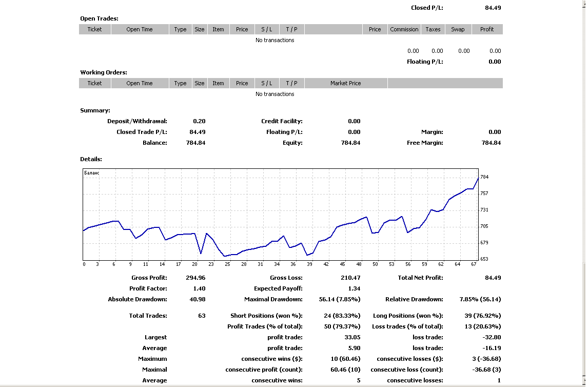The width and height of the screenshot is (588, 387).
Task: Click the "Баланс" chart label
Action: (92, 173)
